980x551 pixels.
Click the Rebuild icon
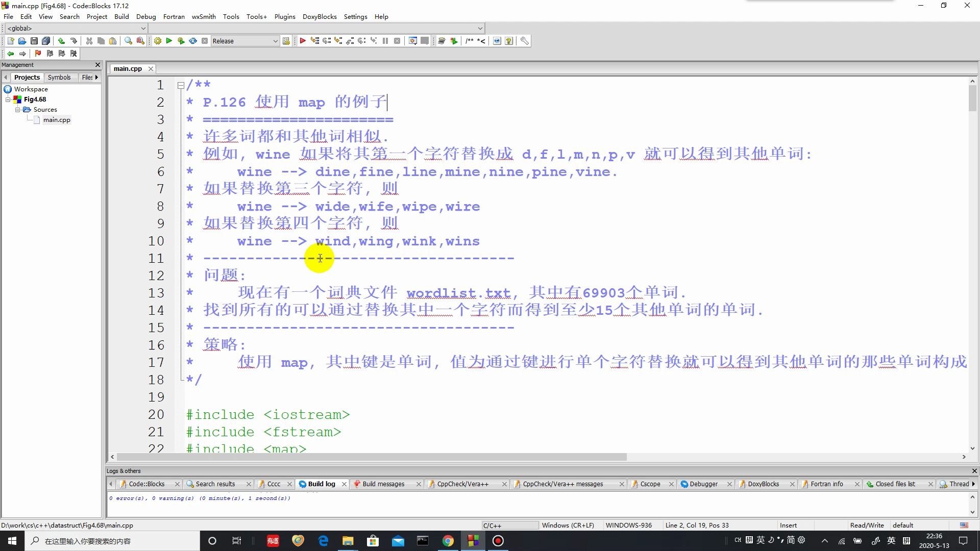pyautogui.click(x=193, y=41)
